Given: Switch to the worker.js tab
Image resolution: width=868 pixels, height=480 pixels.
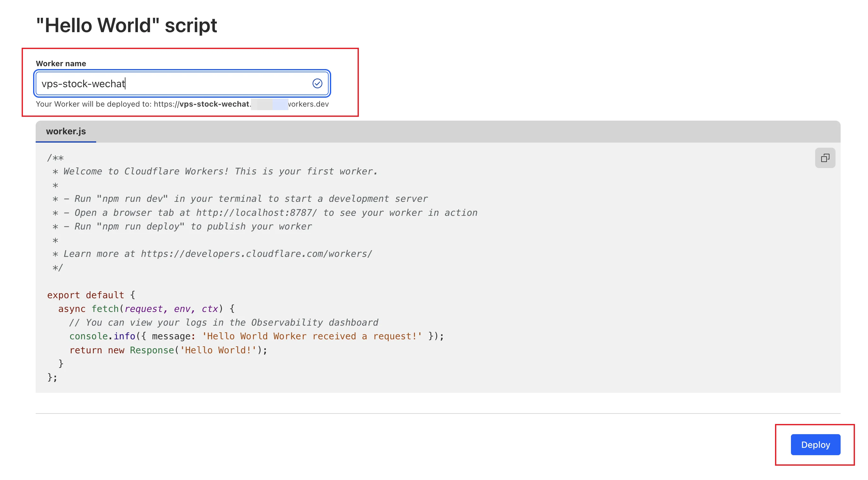Looking at the screenshot, I should point(66,131).
